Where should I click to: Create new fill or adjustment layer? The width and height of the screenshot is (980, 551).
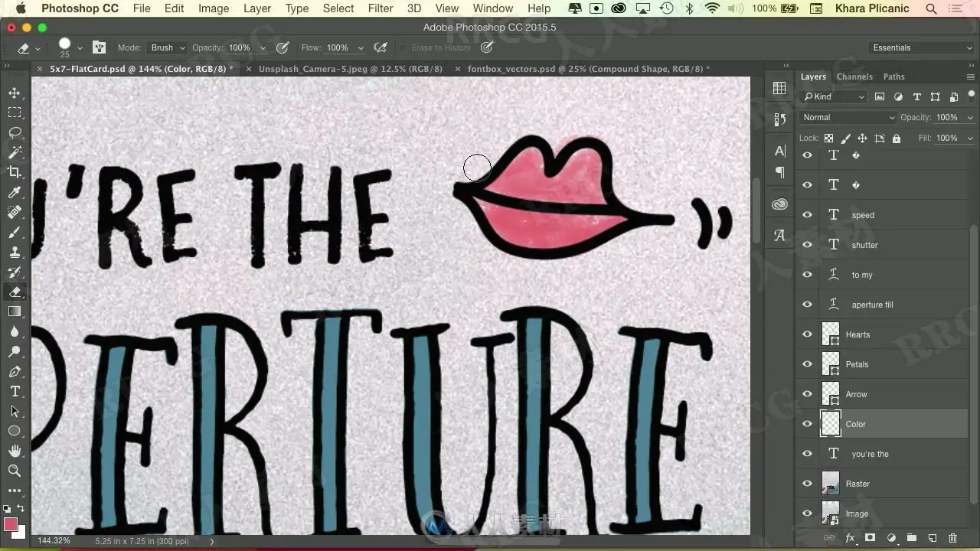point(890,539)
